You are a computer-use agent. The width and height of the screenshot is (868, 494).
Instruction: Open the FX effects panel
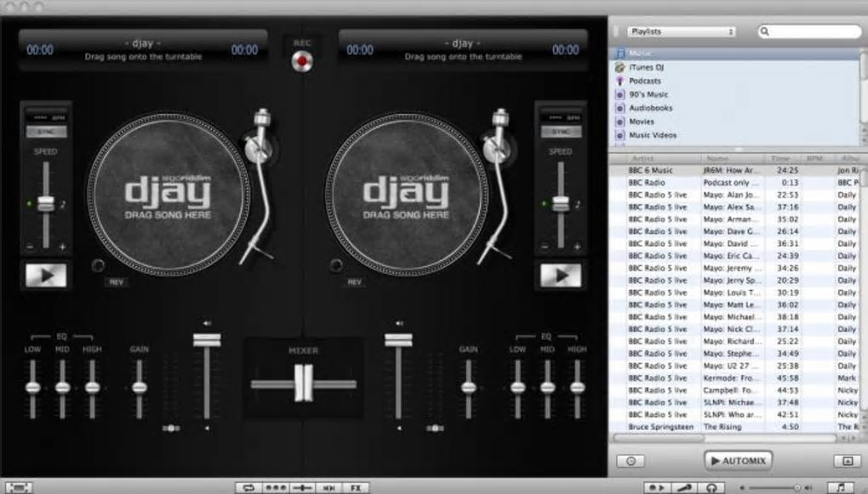(356, 487)
